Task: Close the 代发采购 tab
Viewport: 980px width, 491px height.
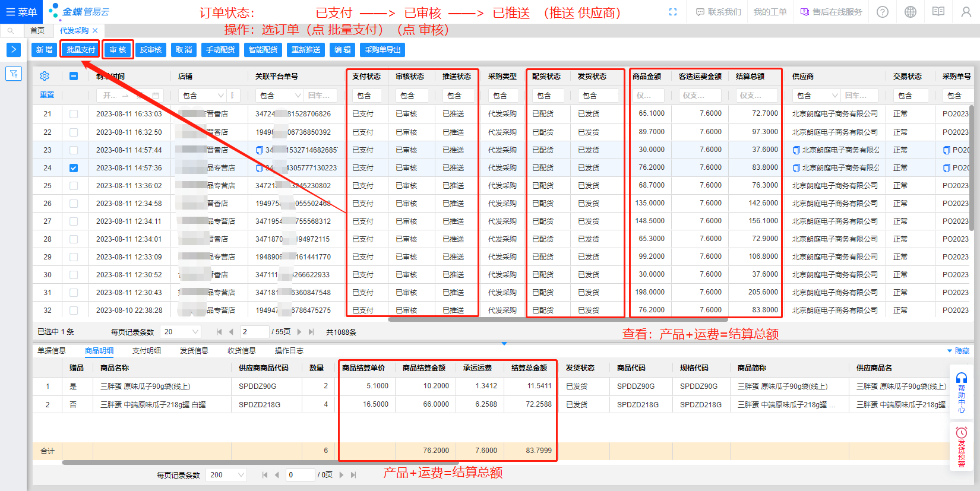Action: [95, 30]
